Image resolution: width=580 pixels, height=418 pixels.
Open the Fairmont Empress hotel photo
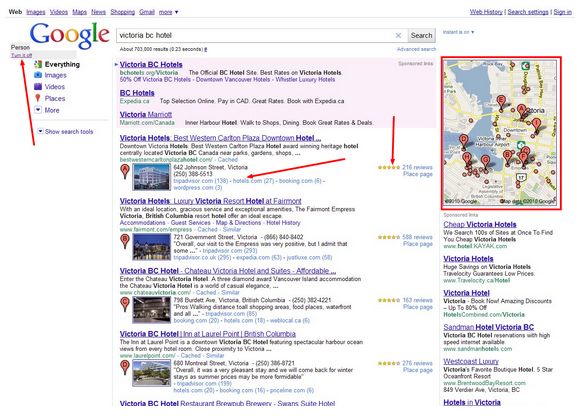[152, 247]
